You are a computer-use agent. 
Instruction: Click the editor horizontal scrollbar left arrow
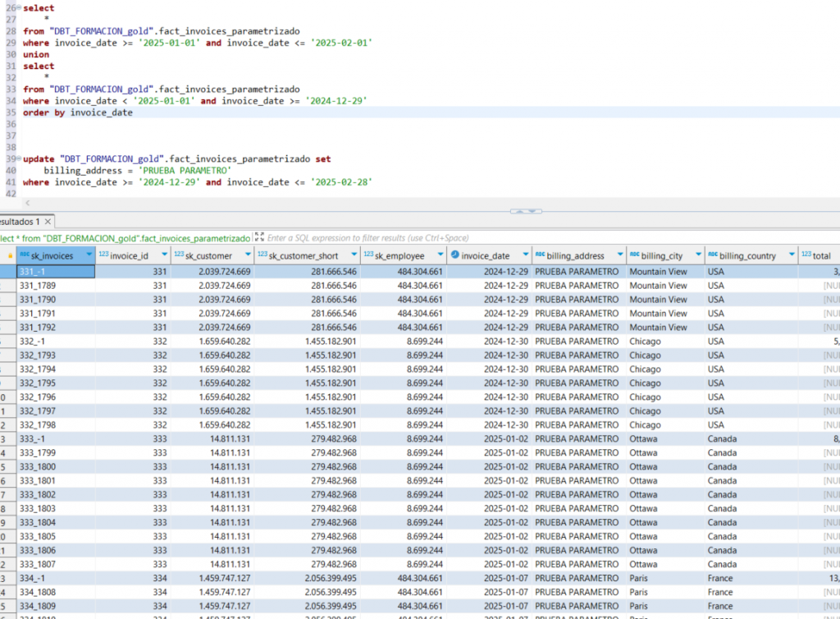(29, 203)
